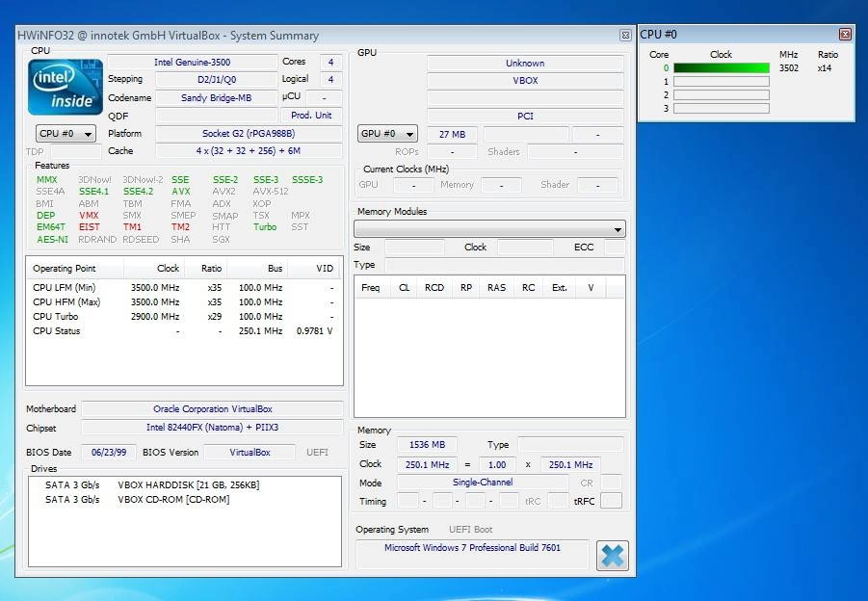Click the 3502 MHz value in CPU #0 window

(x=789, y=68)
